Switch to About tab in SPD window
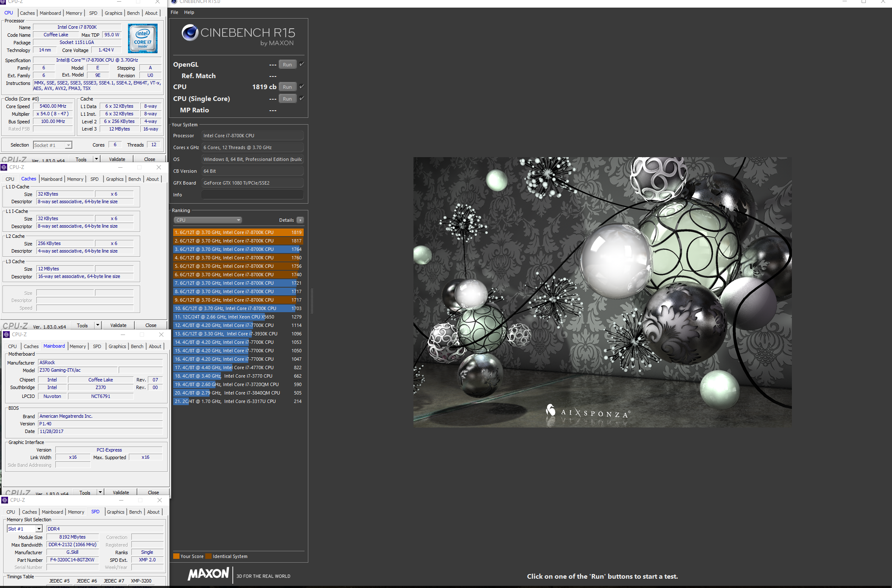The height and width of the screenshot is (588, 892). (x=153, y=512)
